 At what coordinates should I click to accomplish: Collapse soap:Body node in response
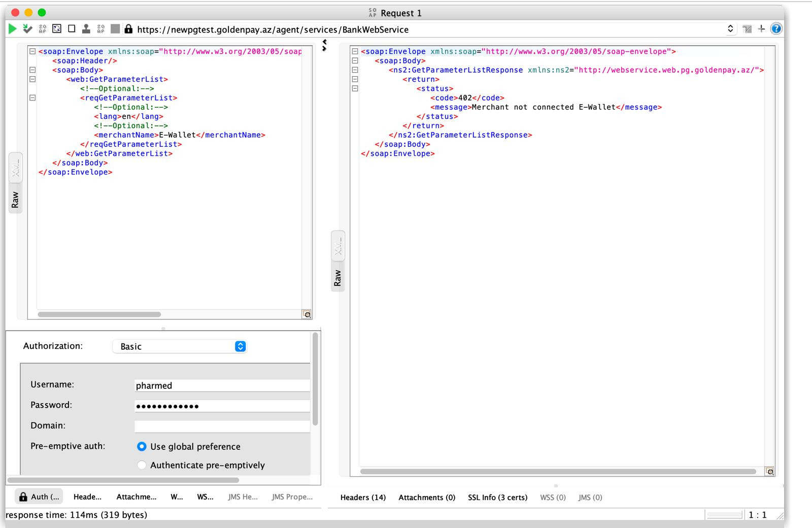(355, 60)
